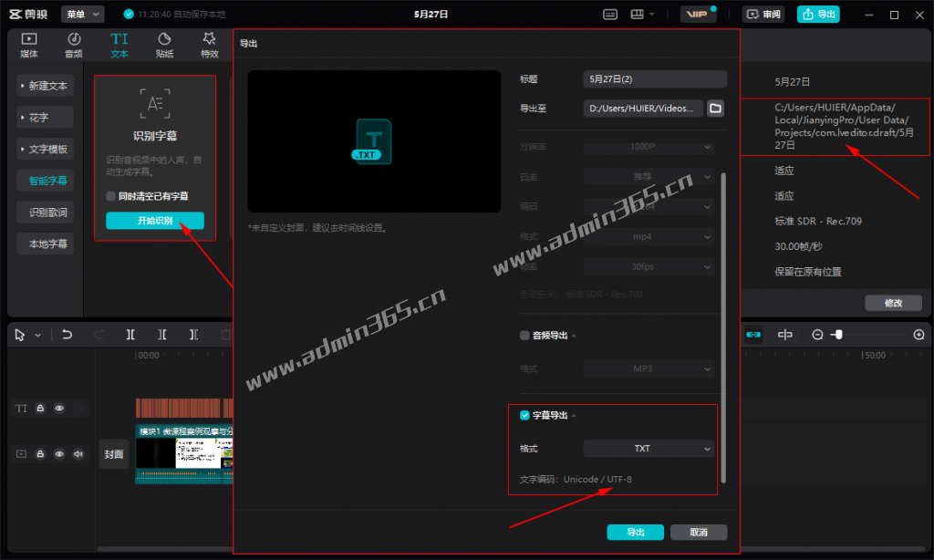Click the VIP badge
The width and height of the screenshot is (934, 560).
point(698,15)
